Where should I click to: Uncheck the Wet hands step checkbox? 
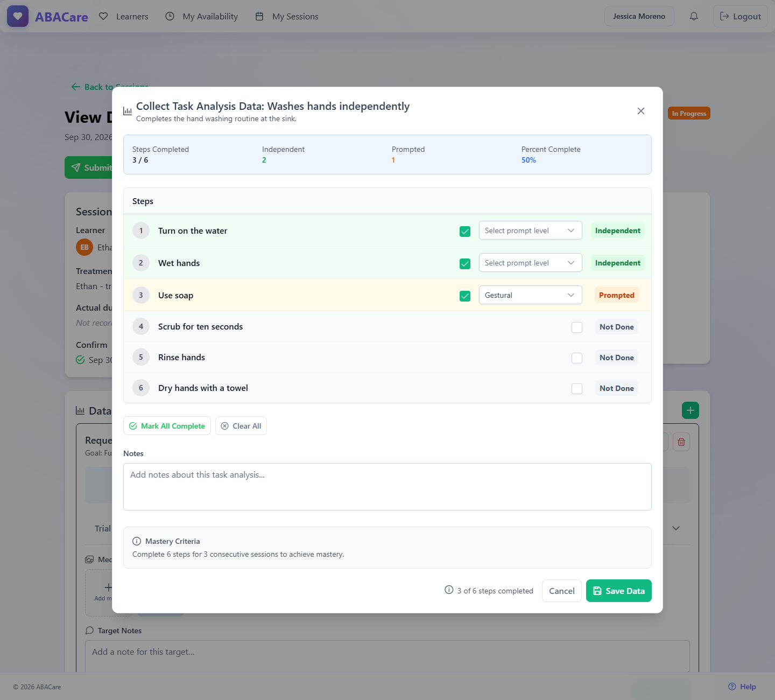coord(465,264)
